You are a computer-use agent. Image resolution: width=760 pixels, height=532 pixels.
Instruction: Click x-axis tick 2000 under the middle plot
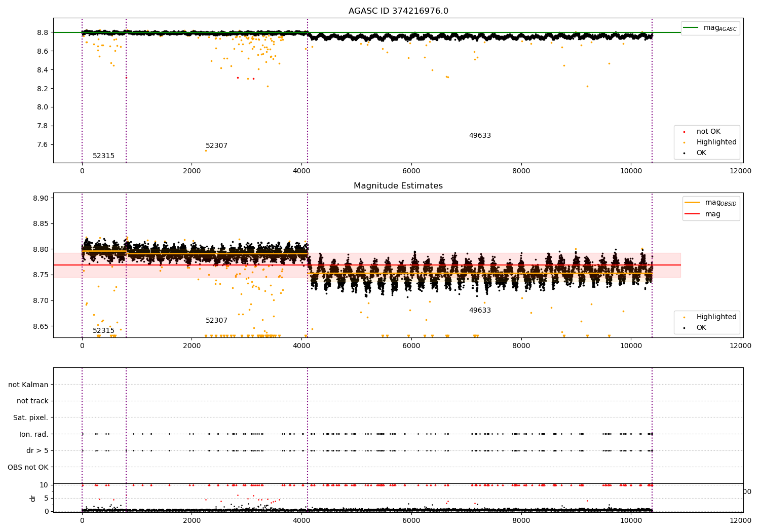pos(192,346)
